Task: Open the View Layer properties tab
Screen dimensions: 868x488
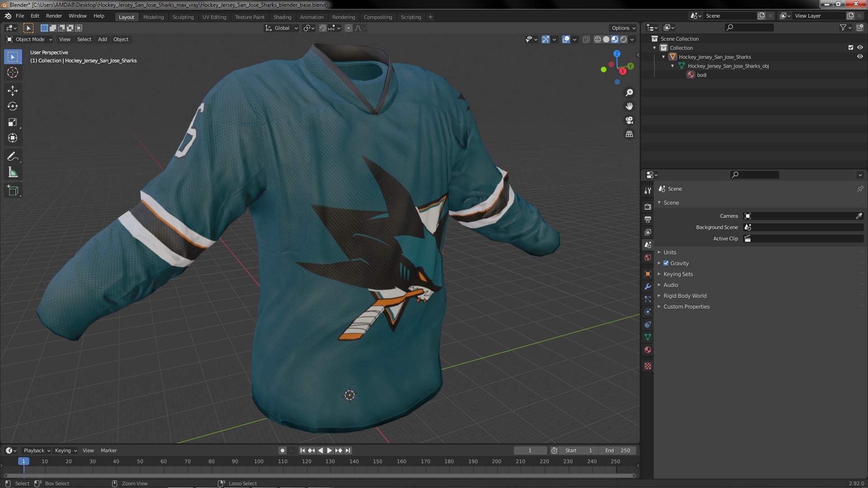Action: tap(648, 232)
